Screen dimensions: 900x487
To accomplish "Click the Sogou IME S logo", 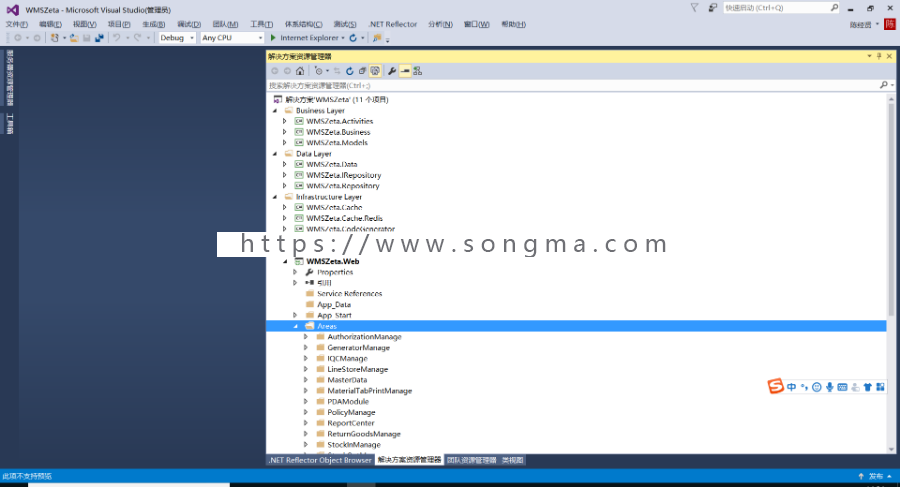I will pos(775,386).
